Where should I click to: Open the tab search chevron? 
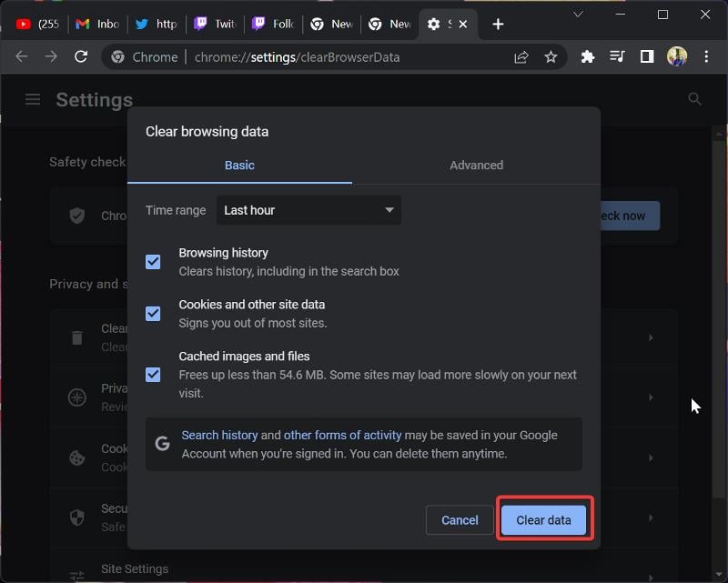[x=578, y=15]
